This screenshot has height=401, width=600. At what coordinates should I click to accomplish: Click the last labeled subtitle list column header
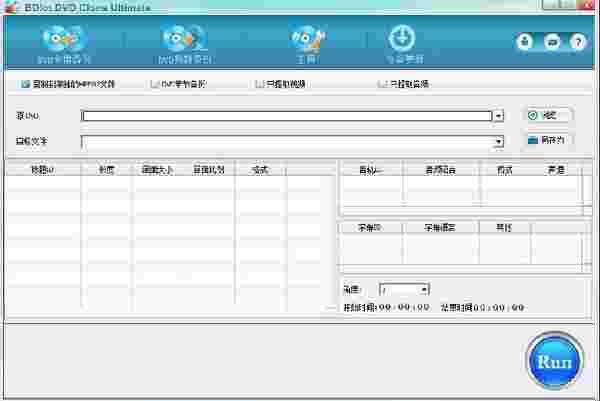click(504, 228)
